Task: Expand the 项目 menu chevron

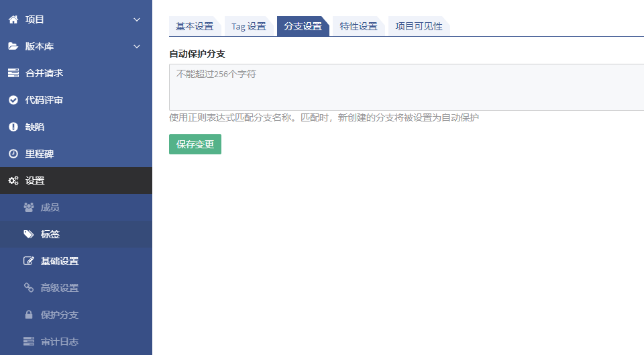Action: coord(137,19)
